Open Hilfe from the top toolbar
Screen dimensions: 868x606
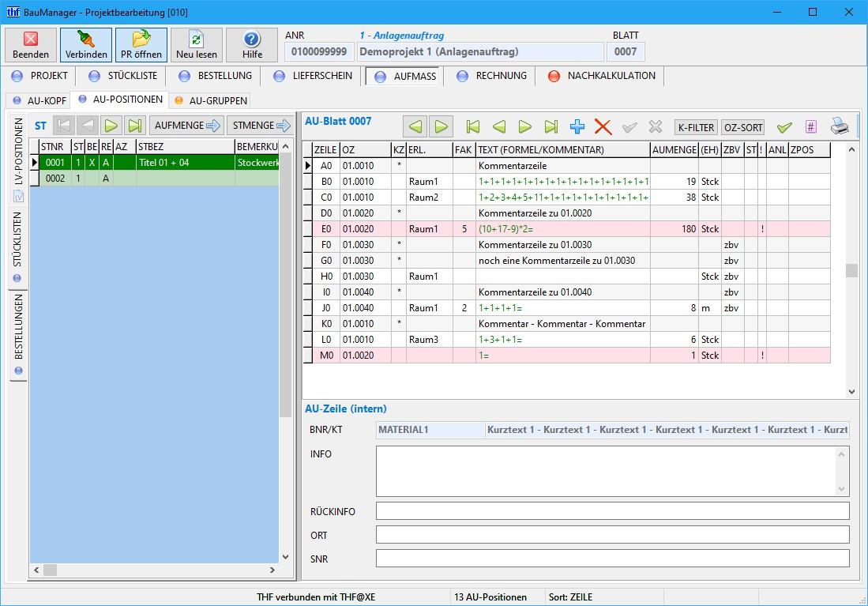[252, 45]
